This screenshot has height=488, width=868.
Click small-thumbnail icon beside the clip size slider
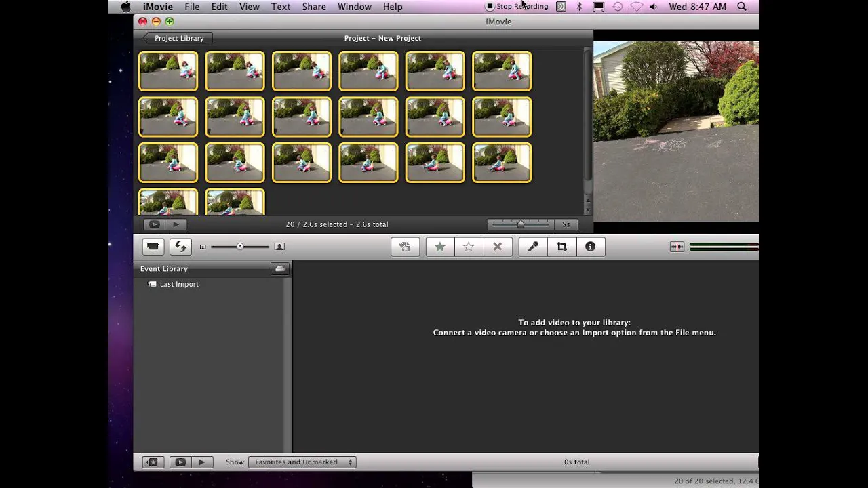[x=203, y=247]
